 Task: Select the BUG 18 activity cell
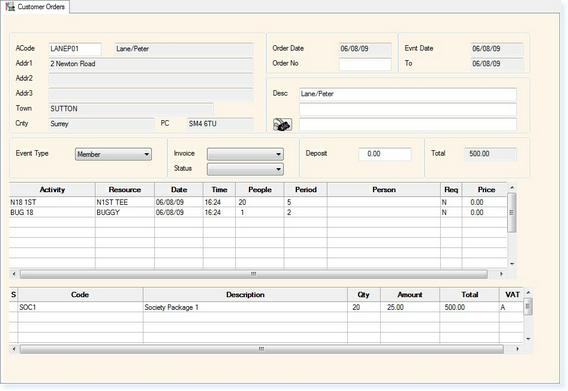pos(52,212)
